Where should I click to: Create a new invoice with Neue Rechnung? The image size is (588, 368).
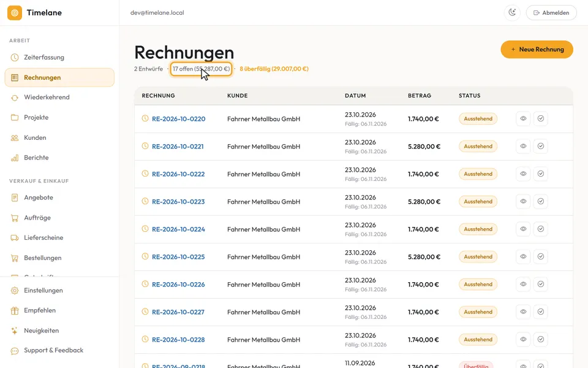537,50
